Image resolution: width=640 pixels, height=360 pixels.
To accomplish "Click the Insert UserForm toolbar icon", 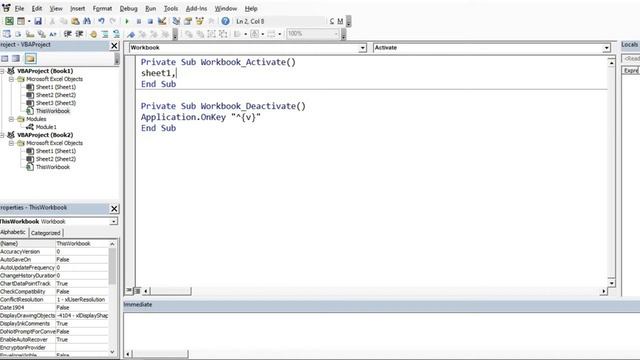I will pyautogui.click(x=21, y=21).
